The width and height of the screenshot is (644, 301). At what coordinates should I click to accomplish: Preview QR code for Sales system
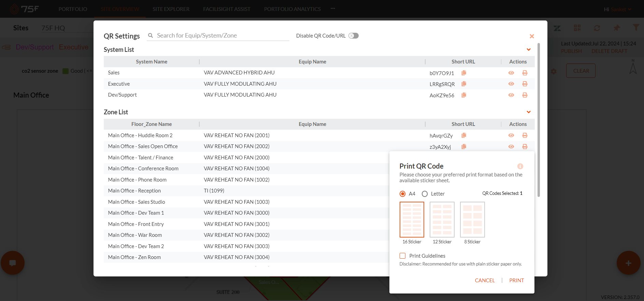point(511,73)
